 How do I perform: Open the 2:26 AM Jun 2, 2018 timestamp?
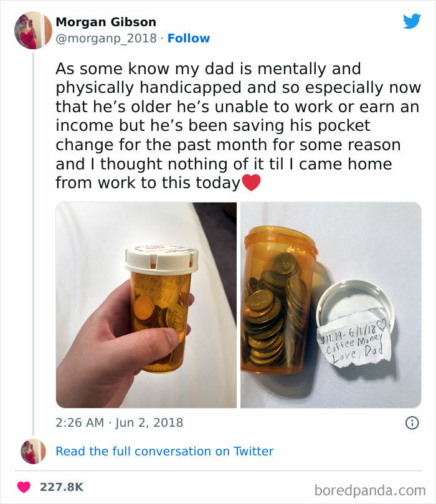pos(119,422)
